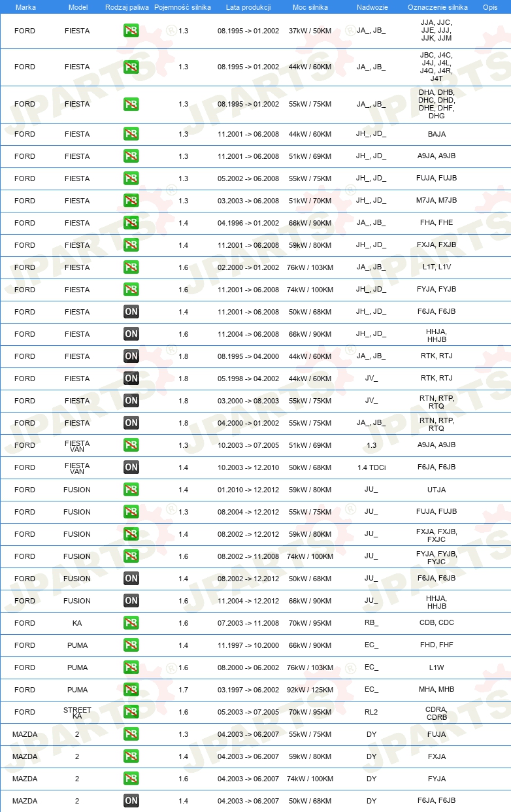This screenshot has height=812, width=511.
Task: Click the CDRA, CDRB engine code cell
Action: pyautogui.click(x=437, y=712)
